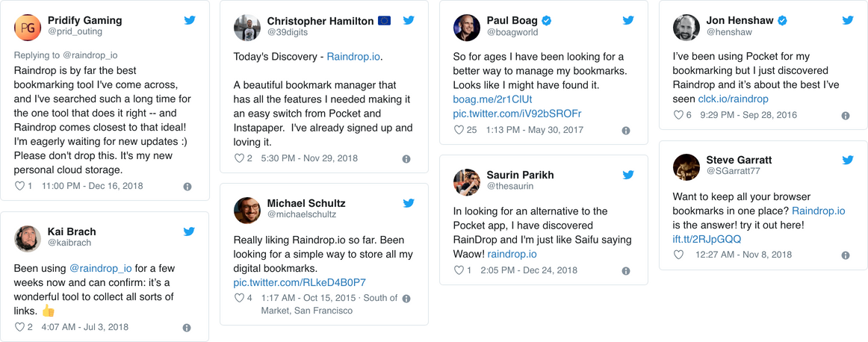This screenshot has width=868, height=342.
Task: Click @raindrop_io mention in Kai Brach tweet
Action: pyautogui.click(x=100, y=267)
